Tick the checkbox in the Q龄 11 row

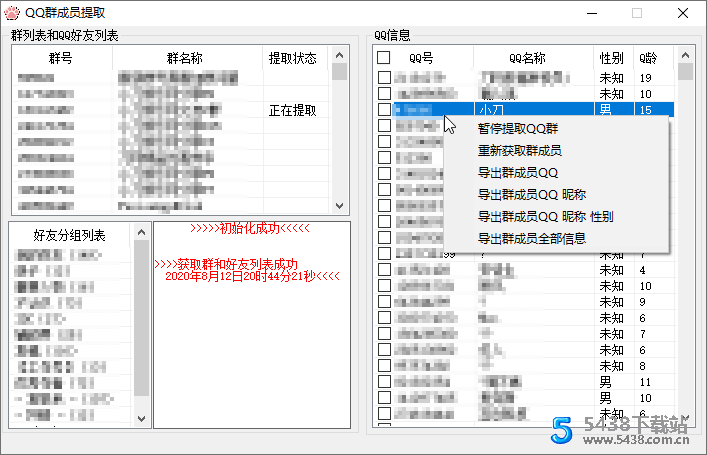384,381
